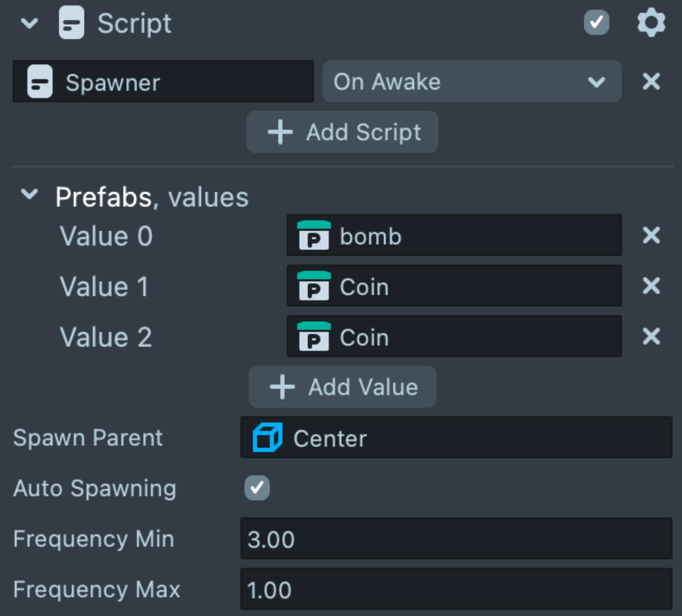Image resolution: width=682 pixels, height=616 pixels.
Task: Remove Value 1 Coin entry
Action: point(651,286)
